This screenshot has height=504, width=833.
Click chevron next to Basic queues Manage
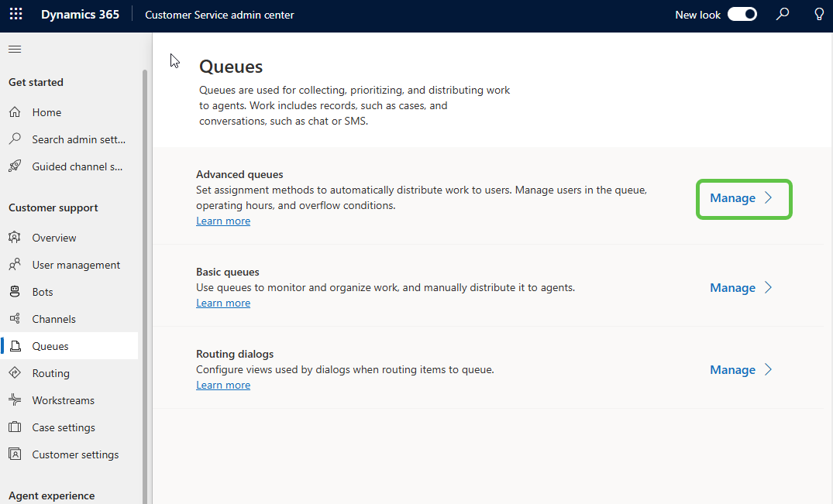click(769, 288)
